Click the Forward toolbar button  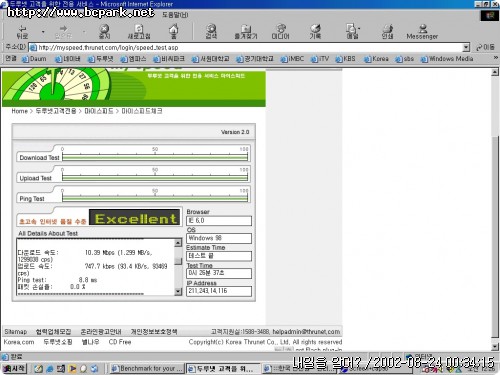pyautogui.click(x=63, y=32)
